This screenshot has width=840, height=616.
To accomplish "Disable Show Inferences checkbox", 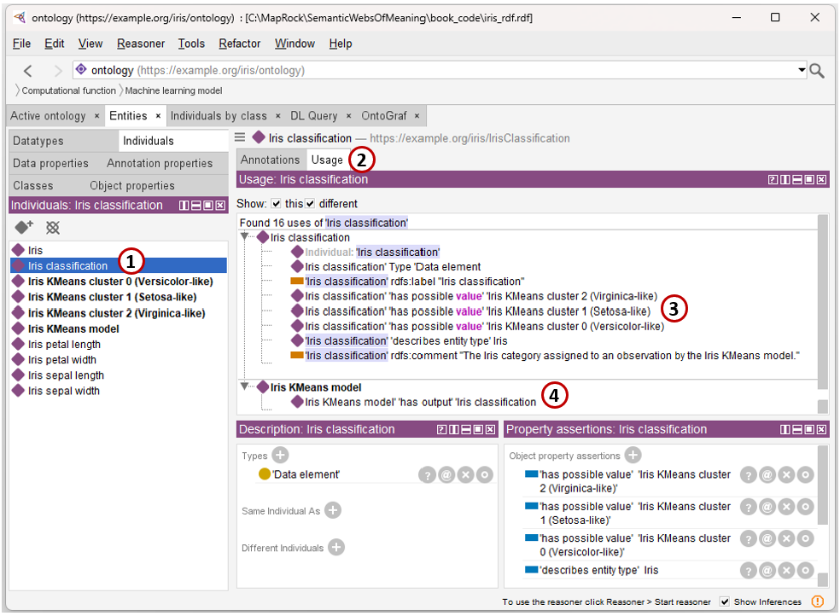I will [x=724, y=601].
